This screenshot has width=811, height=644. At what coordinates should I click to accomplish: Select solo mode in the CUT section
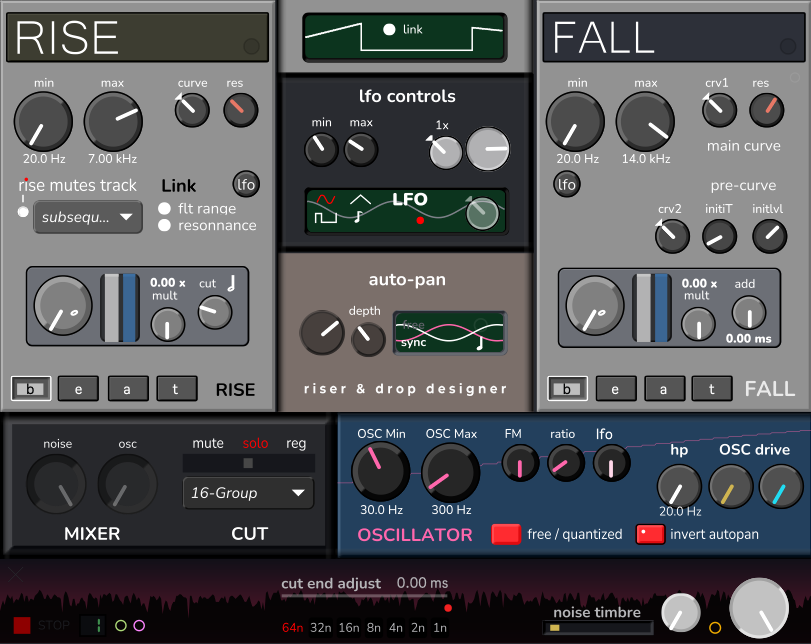[x=255, y=443]
